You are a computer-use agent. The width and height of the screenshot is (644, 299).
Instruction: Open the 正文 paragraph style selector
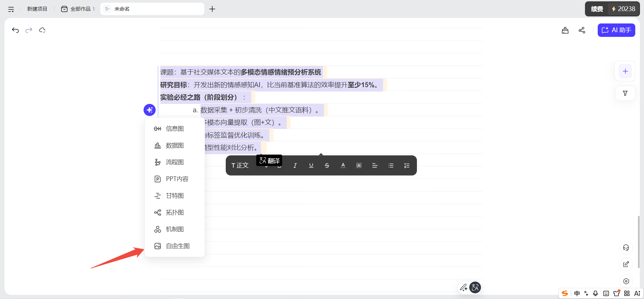(240, 166)
